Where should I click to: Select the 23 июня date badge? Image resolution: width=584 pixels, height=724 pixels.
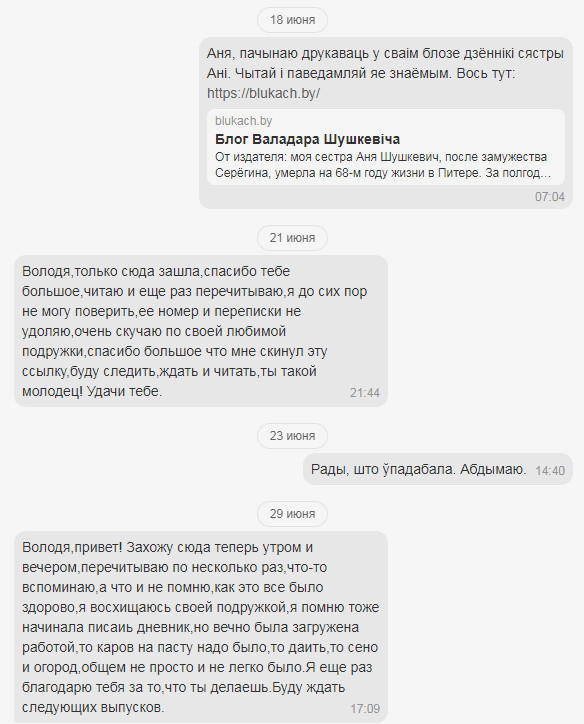[292, 436]
